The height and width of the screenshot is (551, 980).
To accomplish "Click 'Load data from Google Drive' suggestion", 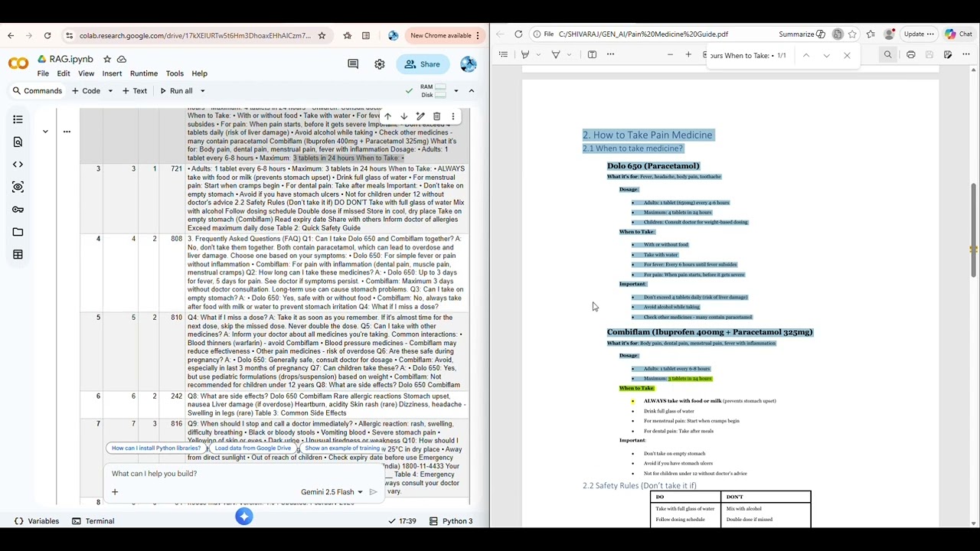I will coord(253,448).
